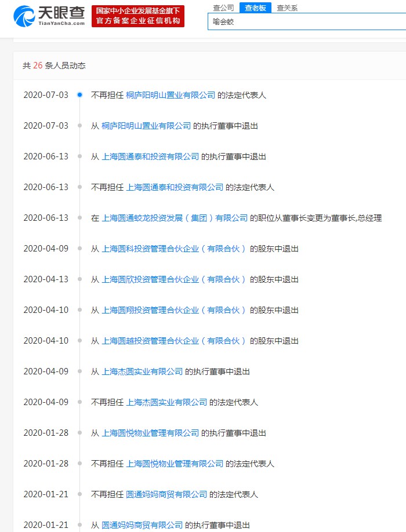Image resolution: width=406 pixels, height=532 pixels.
Task: Switch to the 查公司 search tab
Action: [223, 8]
